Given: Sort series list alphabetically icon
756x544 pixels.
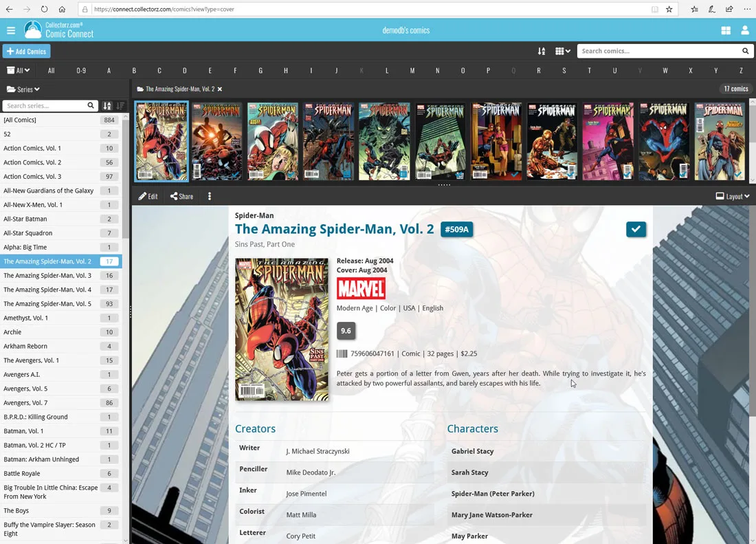Looking at the screenshot, I should click(x=107, y=106).
